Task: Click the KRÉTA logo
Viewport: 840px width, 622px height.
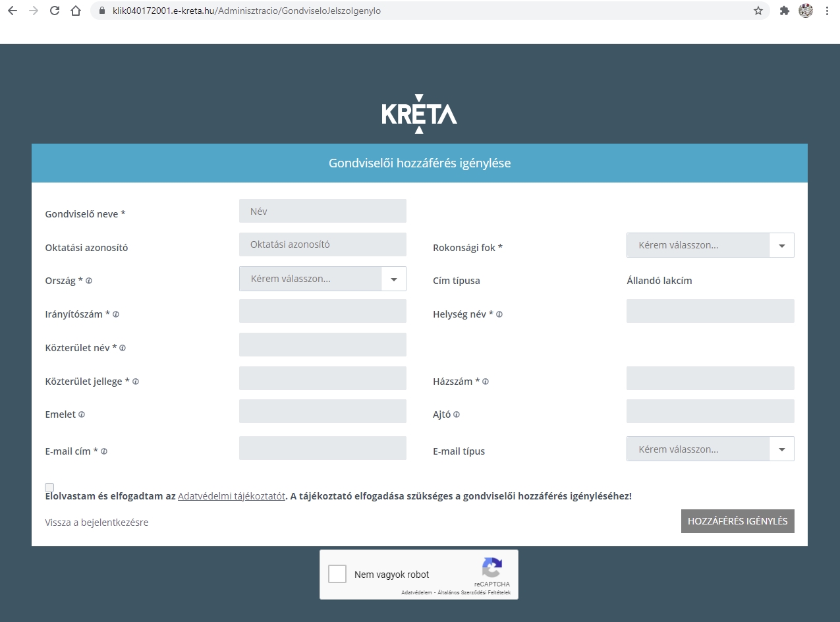Action: pos(419,114)
